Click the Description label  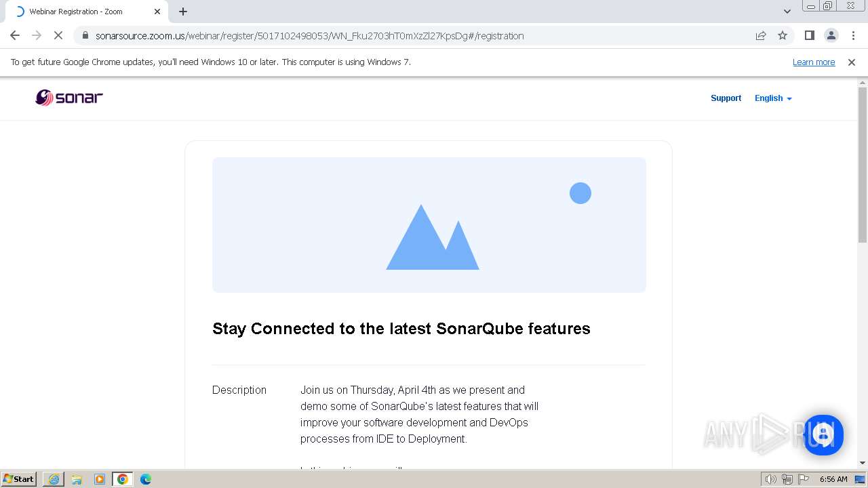tap(239, 390)
